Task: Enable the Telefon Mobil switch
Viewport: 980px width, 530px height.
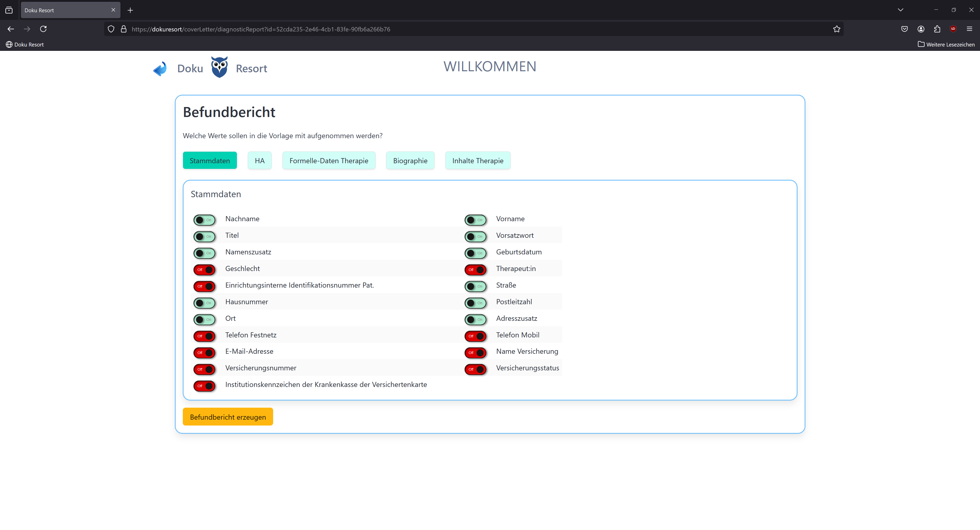Action: (475, 336)
